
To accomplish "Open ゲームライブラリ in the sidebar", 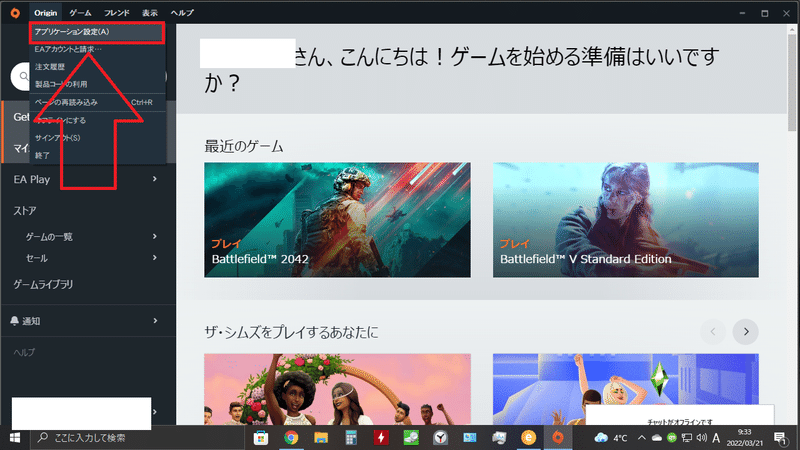I will pyautogui.click(x=43, y=284).
